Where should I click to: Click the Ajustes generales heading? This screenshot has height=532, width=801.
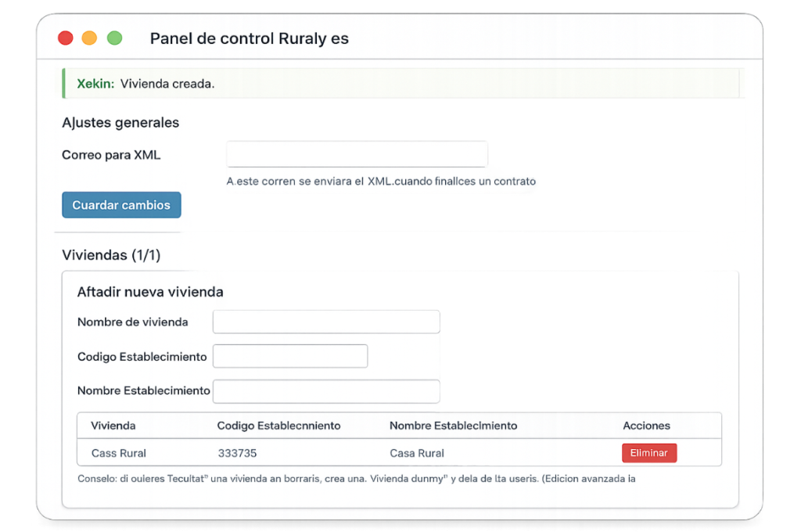pyautogui.click(x=120, y=123)
